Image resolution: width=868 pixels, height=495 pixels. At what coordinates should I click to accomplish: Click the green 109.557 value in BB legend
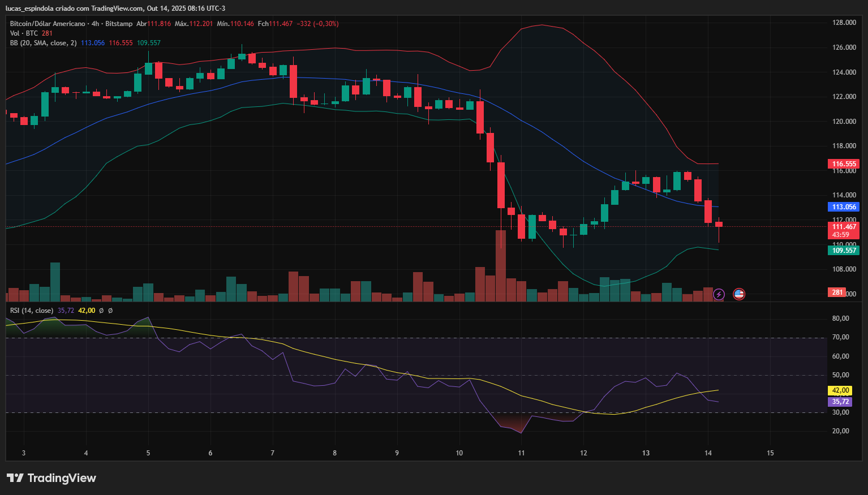point(148,43)
